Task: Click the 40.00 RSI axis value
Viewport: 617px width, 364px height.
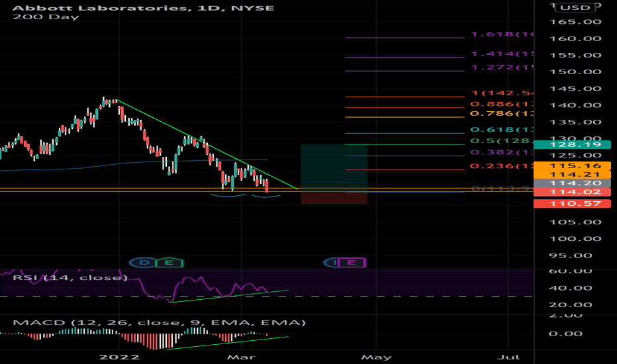Action: pos(570,288)
